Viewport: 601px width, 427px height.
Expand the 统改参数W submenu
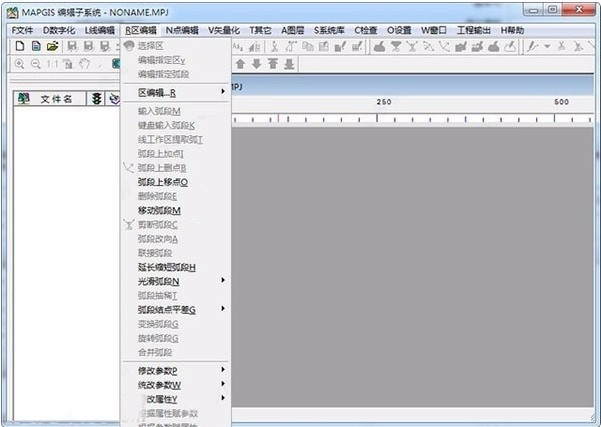point(176,385)
